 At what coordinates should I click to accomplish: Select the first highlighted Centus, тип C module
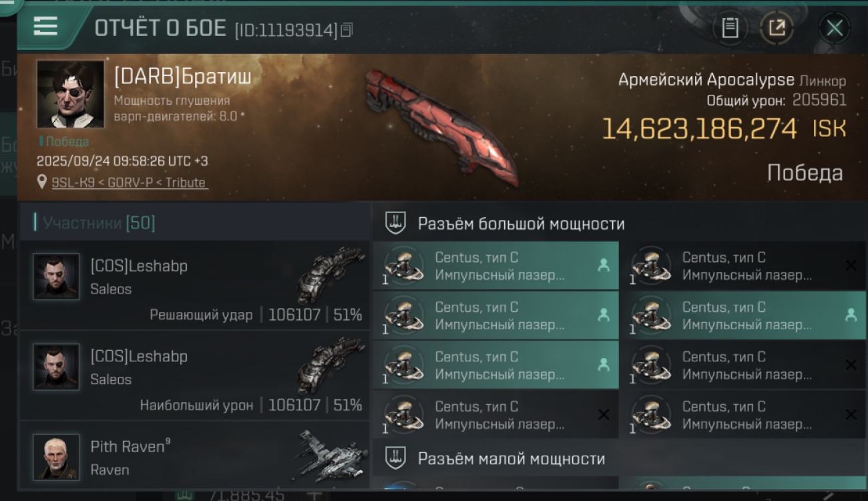[496, 266]
